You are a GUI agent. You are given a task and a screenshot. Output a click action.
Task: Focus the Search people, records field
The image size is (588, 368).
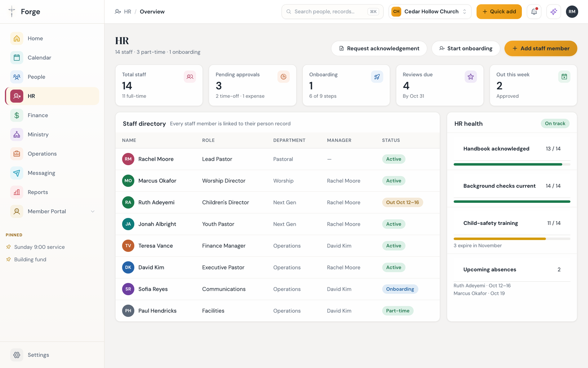point(332,11)
